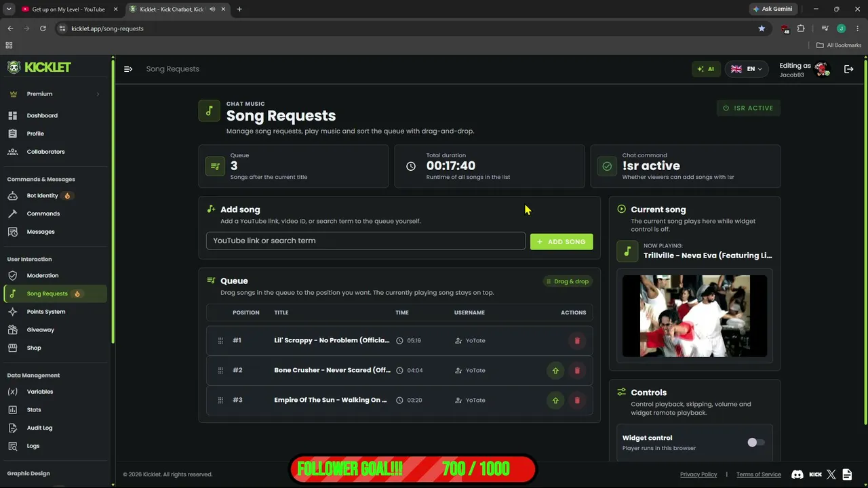Grab the drag handle for song #1

point(220,341)
